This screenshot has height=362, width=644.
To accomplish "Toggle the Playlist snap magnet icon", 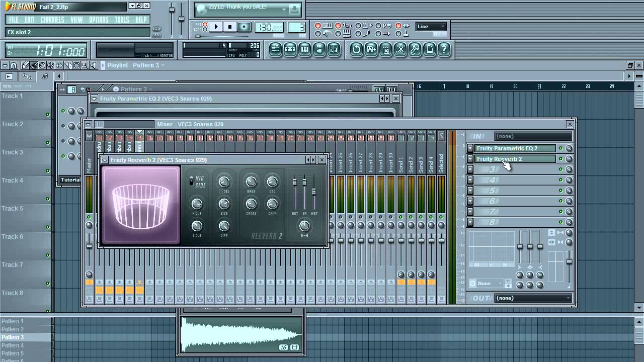I will 14,65.
